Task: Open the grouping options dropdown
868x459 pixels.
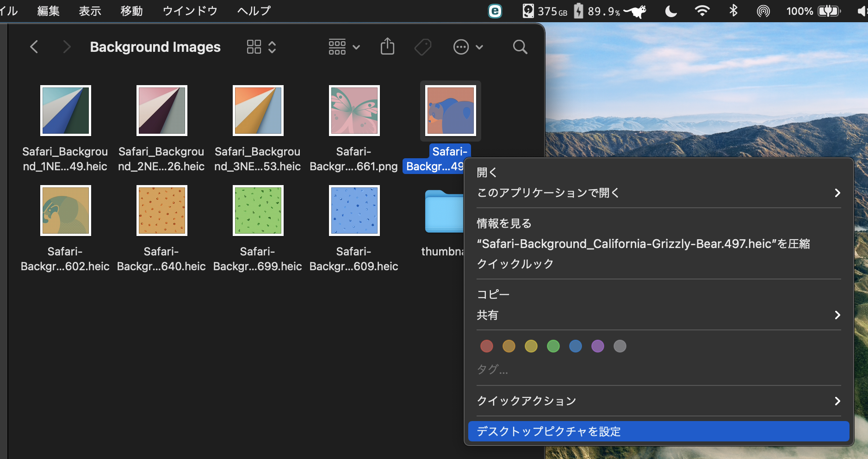Action: coord(344,47)
